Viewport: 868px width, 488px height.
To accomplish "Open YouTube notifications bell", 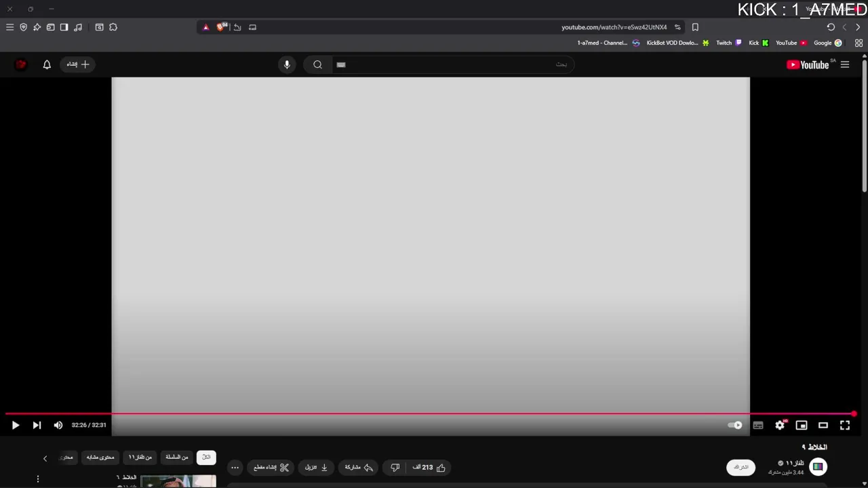I will coord(47,64).
